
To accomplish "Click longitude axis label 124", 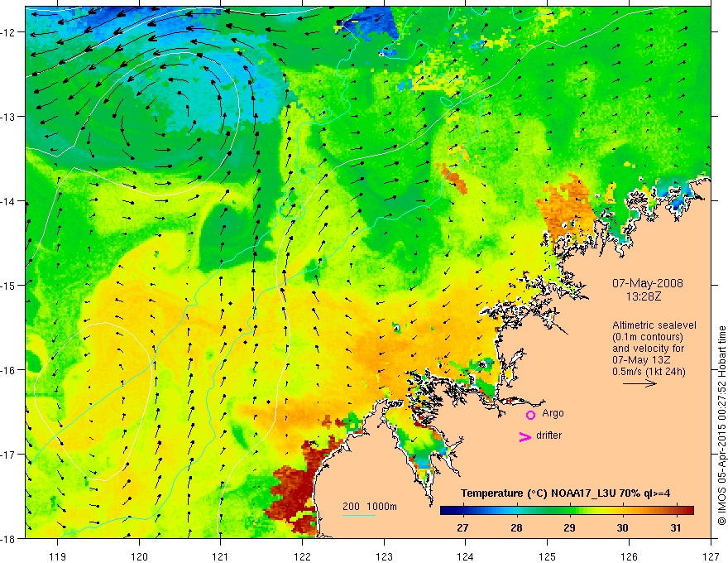I will [x=466, y=556].
